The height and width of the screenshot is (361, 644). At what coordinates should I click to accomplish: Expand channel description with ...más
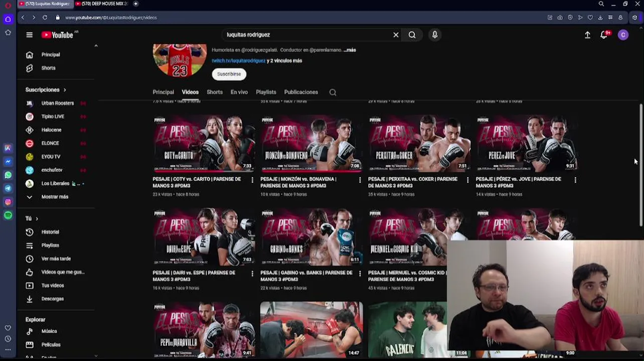pos(350,50)
